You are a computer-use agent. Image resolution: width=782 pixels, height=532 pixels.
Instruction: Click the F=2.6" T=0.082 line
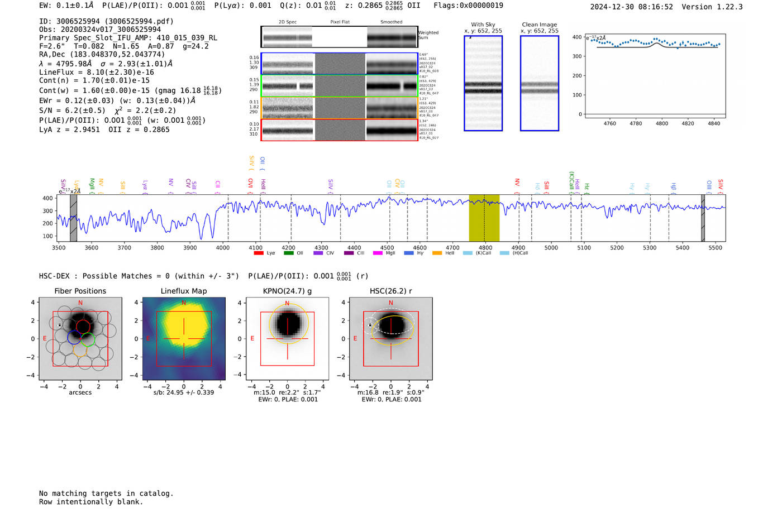pos(124,46)
